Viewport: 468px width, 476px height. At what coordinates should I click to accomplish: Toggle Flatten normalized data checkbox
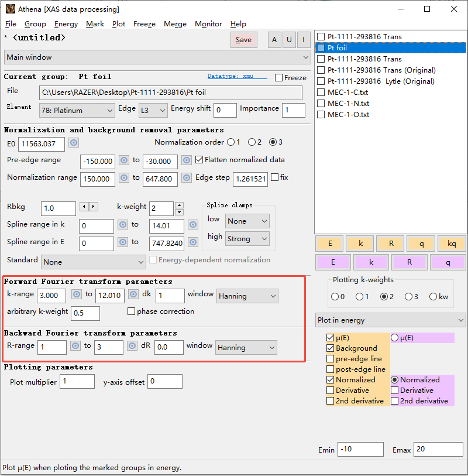[199, 160]
